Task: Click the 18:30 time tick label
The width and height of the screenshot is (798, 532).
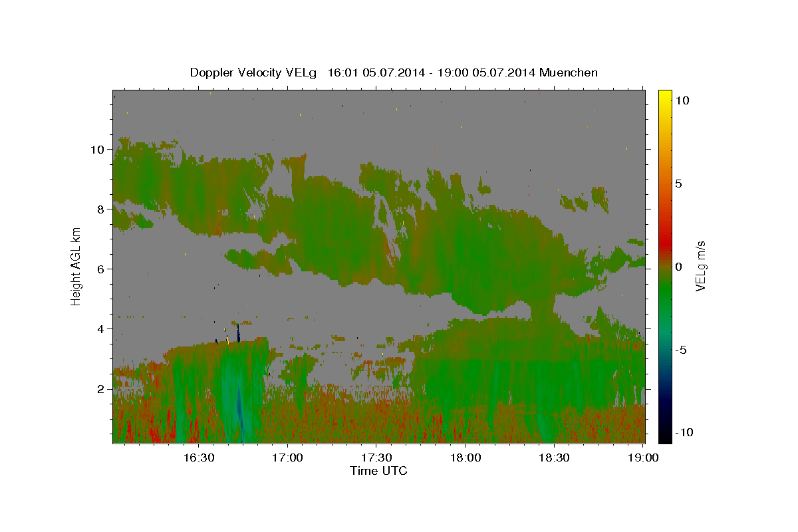Action: tap(555, 458)
